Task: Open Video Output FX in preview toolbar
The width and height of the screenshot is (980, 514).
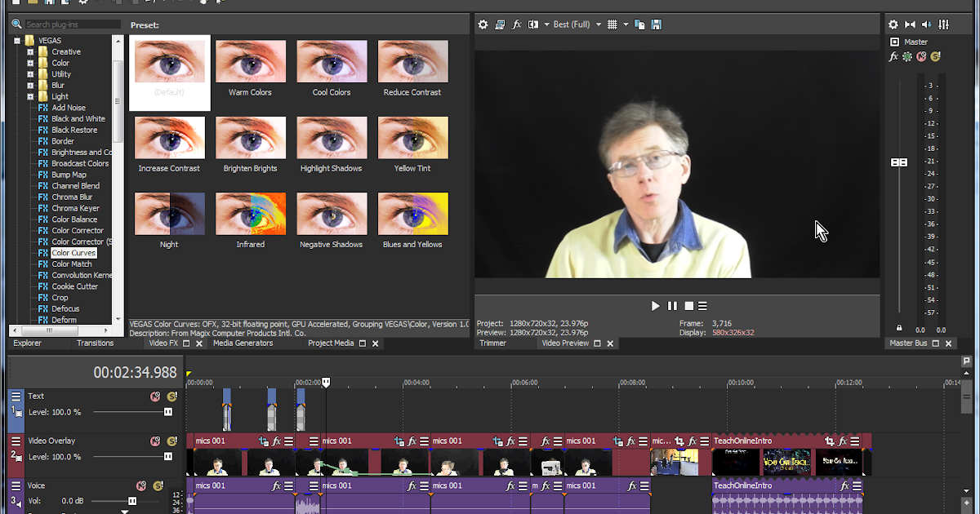Action: (517, 24)
